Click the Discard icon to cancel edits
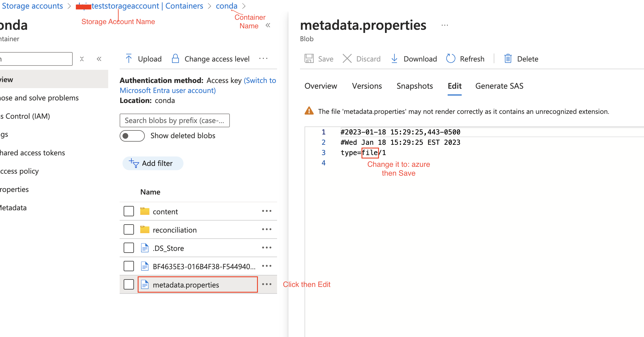 click(x=348, y=59)
